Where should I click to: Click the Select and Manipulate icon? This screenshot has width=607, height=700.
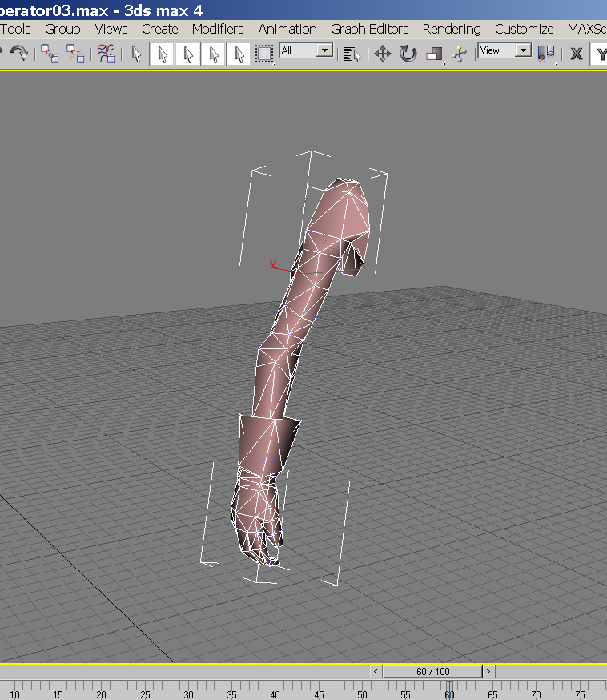459,54
